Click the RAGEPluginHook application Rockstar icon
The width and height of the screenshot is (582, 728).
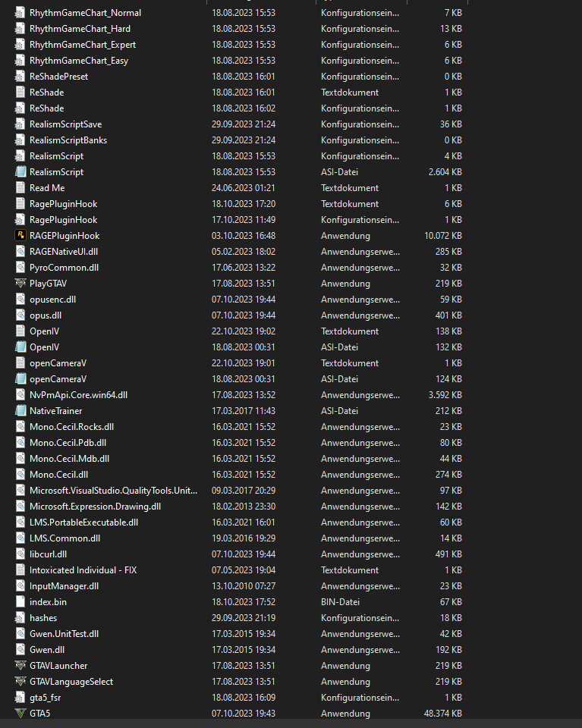click(x=20, y=235)
